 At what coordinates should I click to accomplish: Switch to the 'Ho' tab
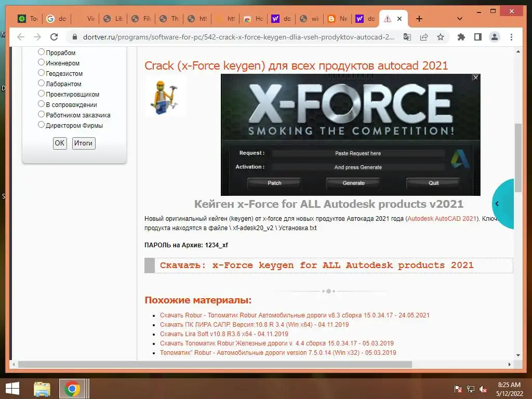[x=254, y=19]
